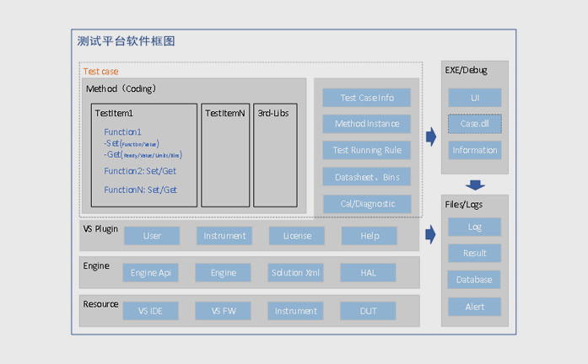Click the Solution Xml box
Screen dimensions: 588x364
(295, 273)
